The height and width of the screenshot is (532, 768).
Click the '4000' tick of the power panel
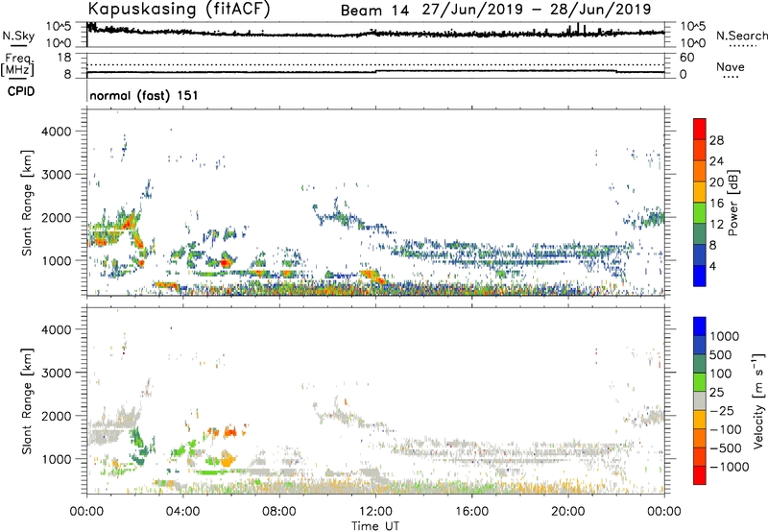(x=56, y=132)
